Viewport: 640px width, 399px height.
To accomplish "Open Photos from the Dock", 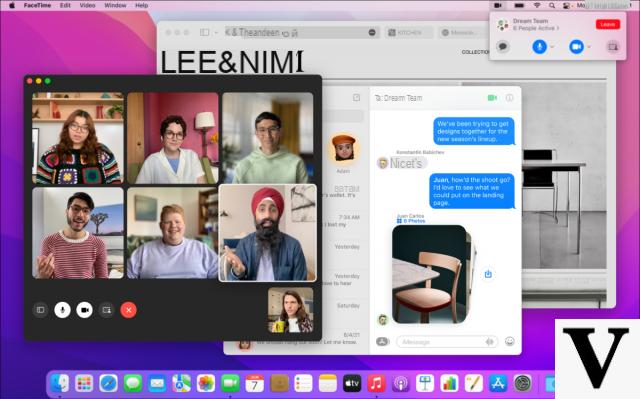I will (x=206, y=383).
